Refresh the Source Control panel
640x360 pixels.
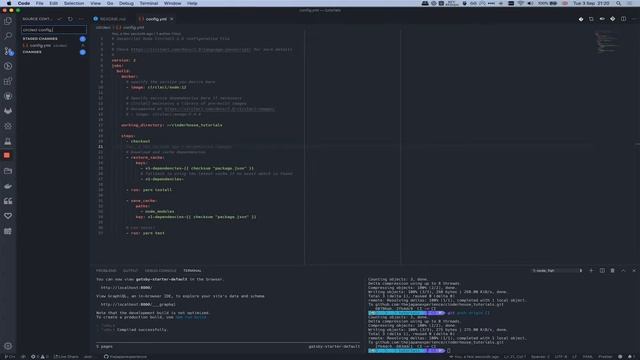point(70,19)
